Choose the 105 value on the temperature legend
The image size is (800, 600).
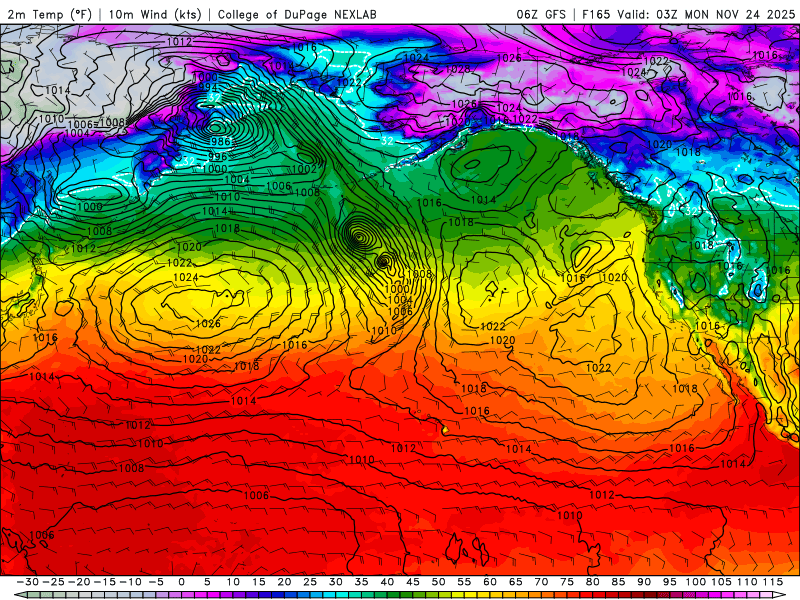click(721, 582)
